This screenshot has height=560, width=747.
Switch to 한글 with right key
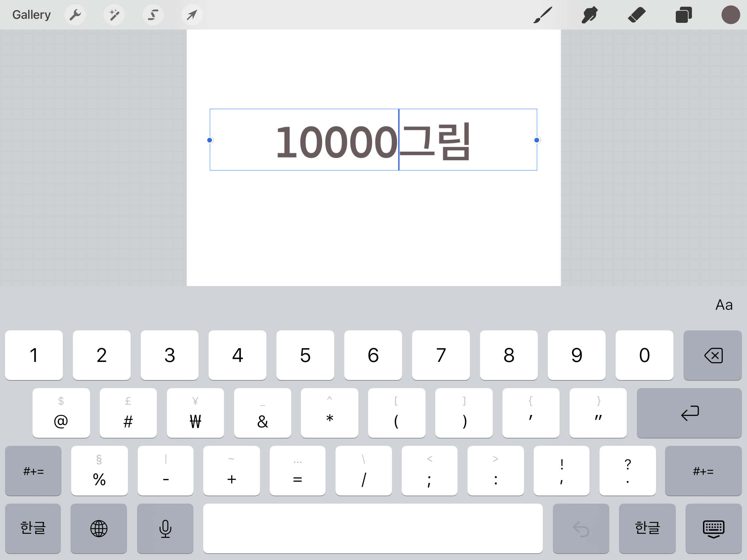pyautogui.click(x=647, y=528)
